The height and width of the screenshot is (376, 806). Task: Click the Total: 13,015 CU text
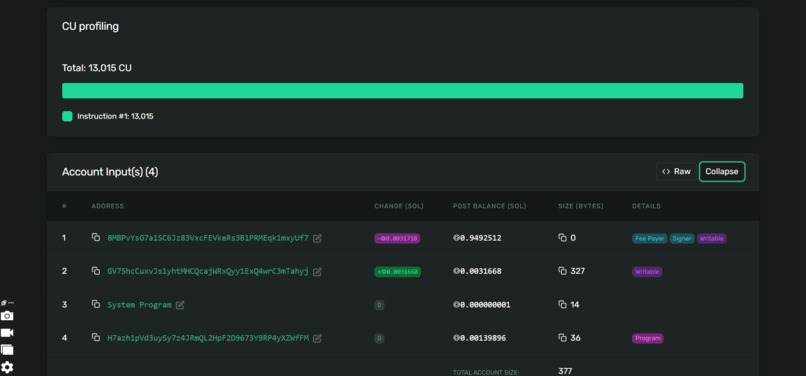(x=97, y=68)
